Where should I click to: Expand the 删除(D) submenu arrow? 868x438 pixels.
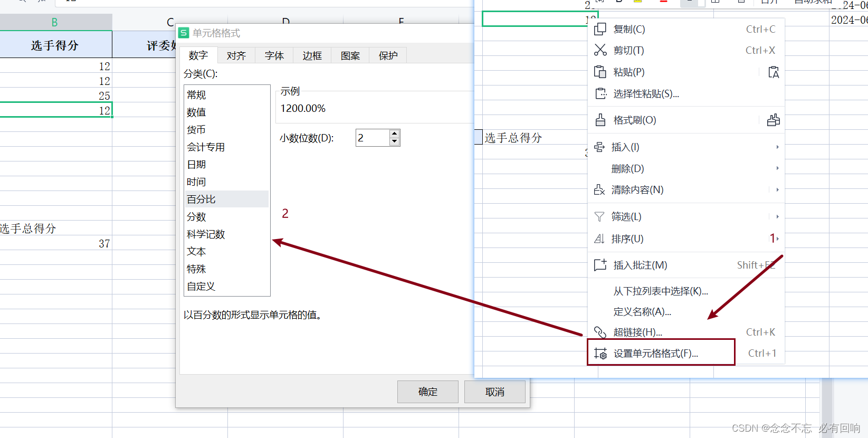[777, 168]
